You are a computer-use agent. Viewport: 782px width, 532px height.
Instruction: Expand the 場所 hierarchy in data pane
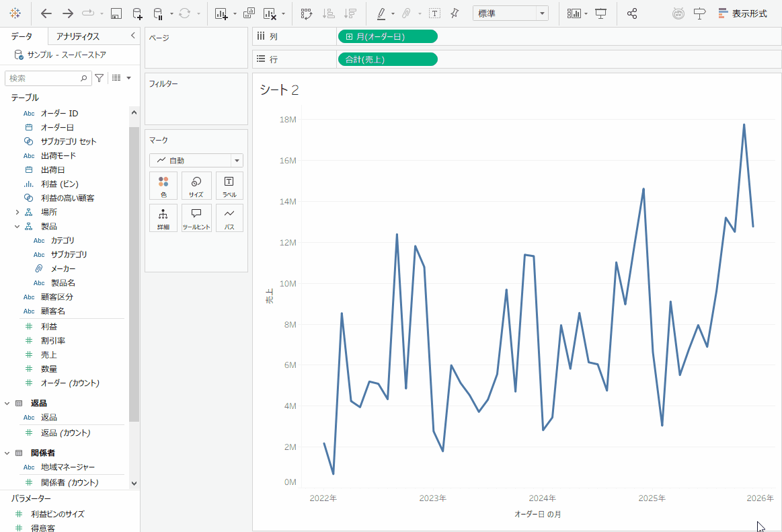click(17, 212)
